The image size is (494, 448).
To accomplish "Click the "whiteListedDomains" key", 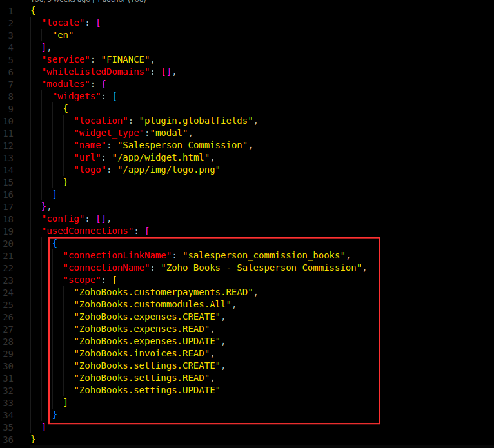I will click(x=96, y=72).
